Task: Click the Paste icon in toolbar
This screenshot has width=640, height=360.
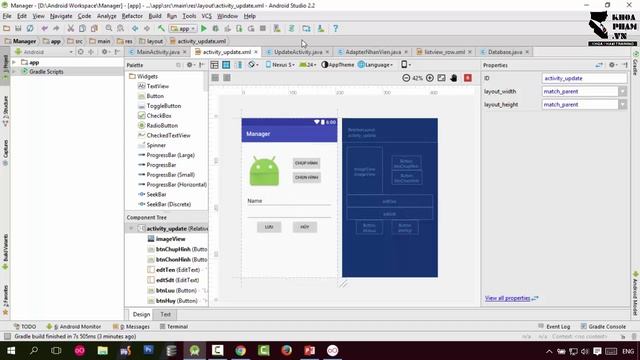Action: tap(94, 29)
